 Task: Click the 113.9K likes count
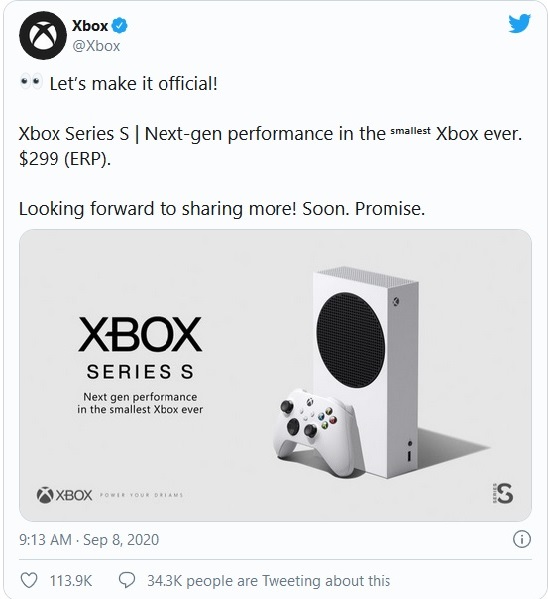(71, 581)
